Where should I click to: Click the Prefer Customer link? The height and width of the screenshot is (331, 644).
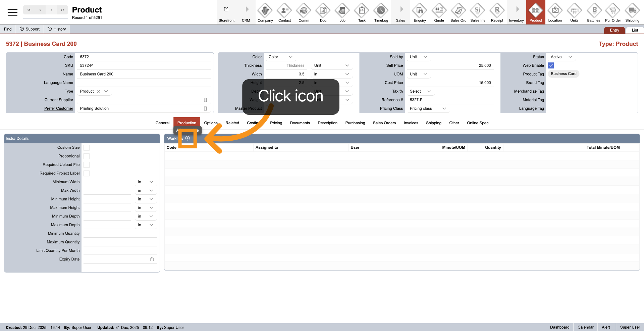[59, 108]
